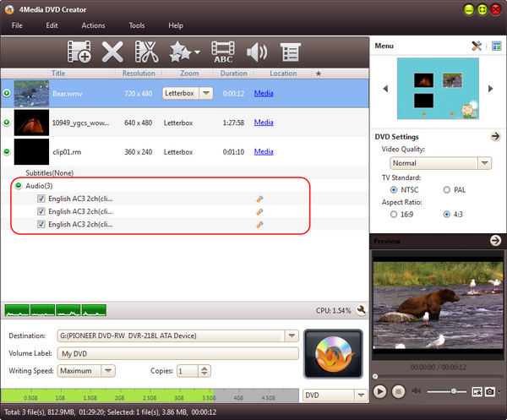Open the Actions menu

[x=93, y=25]
